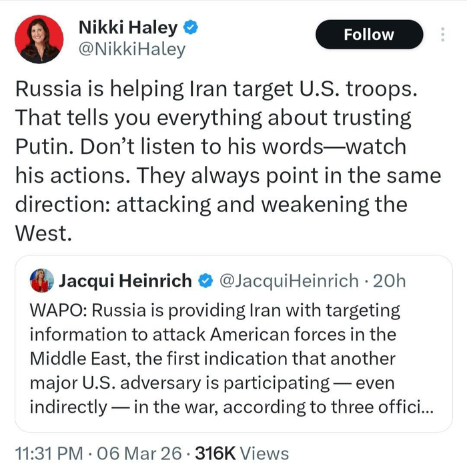Screen dimensions: 467x476
Task: Open the Nikki Haley display name
Action: coord(128,27)
